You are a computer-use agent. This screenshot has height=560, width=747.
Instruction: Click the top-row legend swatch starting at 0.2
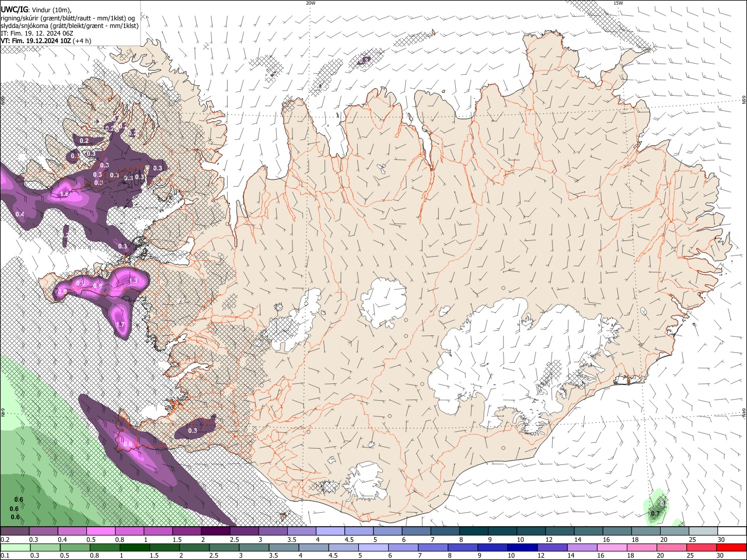pos(15,531)
